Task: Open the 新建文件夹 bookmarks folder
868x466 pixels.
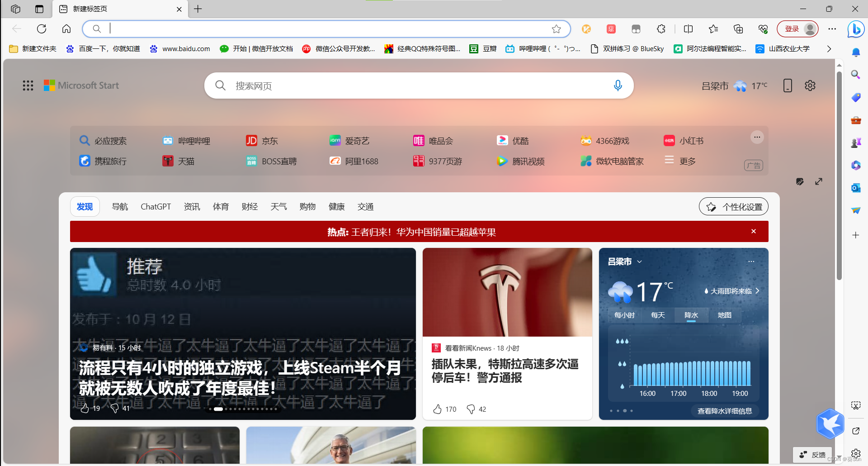Action: coord(33,49)
